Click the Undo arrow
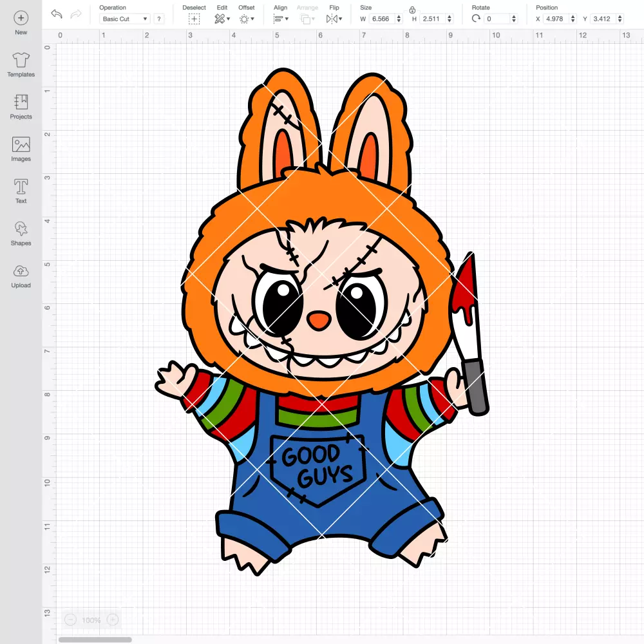 57,14
